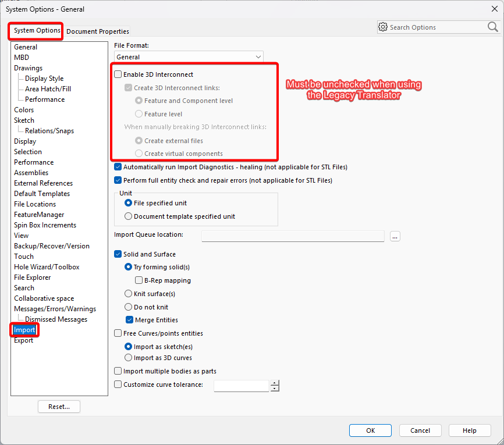Uncheck Automatically run Import Diagnostics

(118, 167)
